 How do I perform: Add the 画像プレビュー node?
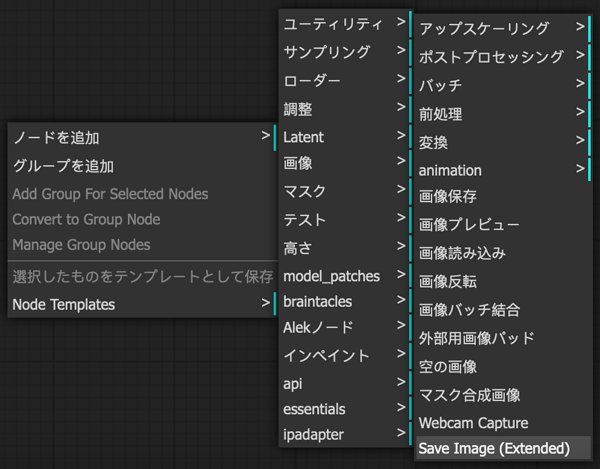click(504, 225)
